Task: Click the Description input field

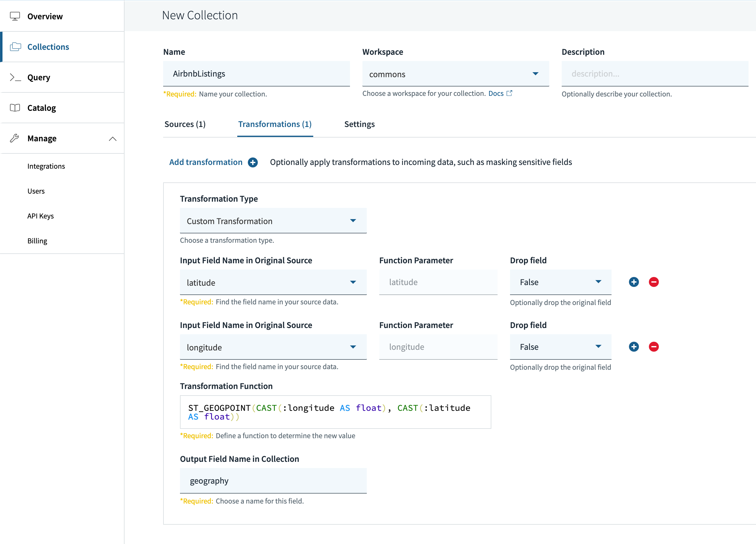Action: 654,74
